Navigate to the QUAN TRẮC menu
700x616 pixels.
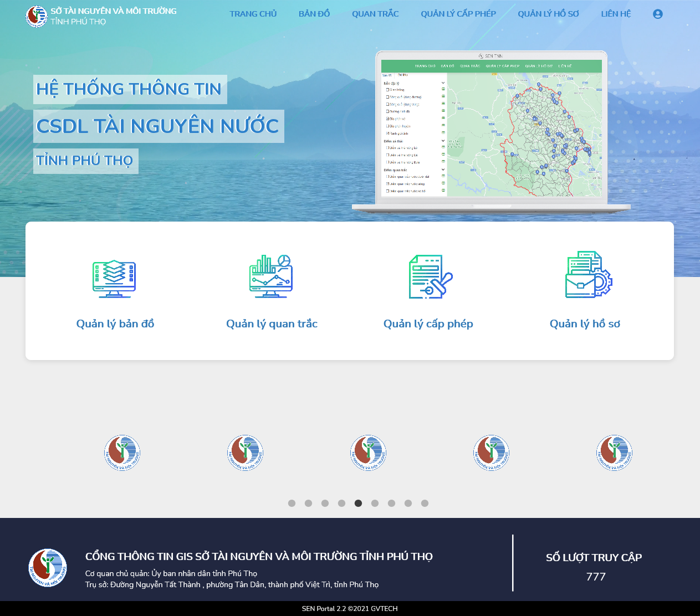[375, 14]
